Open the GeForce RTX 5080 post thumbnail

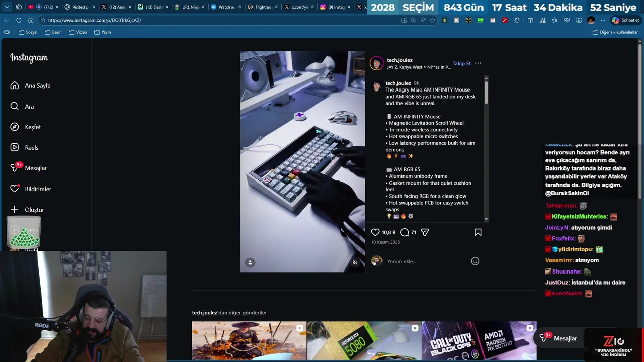click(x=364, y=341)
